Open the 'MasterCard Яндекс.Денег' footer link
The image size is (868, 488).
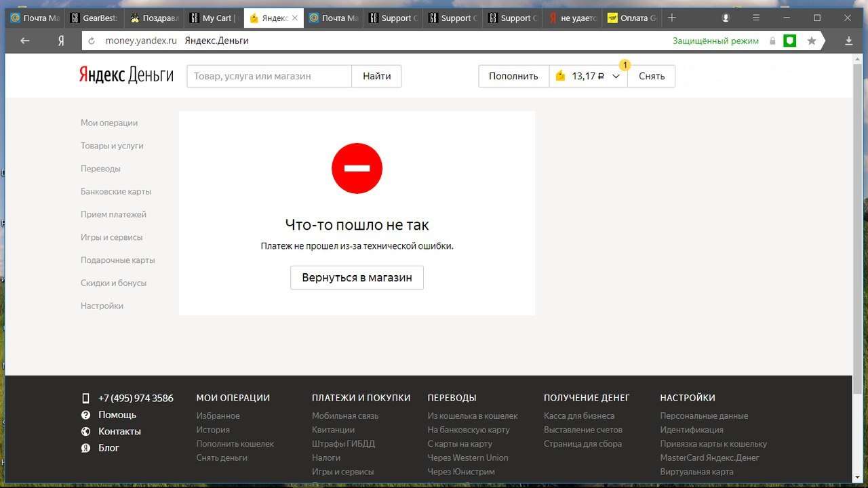tap(710, 457)
